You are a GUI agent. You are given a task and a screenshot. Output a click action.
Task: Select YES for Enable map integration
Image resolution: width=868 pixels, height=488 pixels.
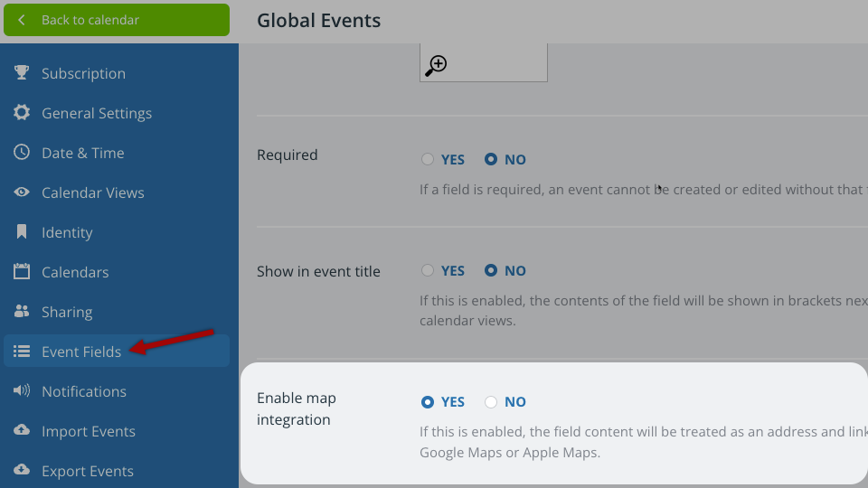click(428, 401)
